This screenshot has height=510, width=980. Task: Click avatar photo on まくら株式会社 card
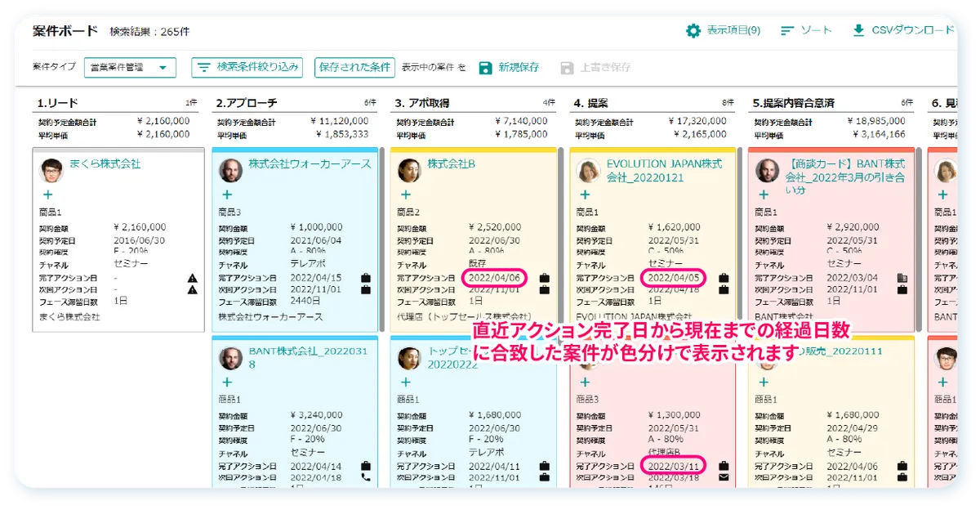point(51,170)
